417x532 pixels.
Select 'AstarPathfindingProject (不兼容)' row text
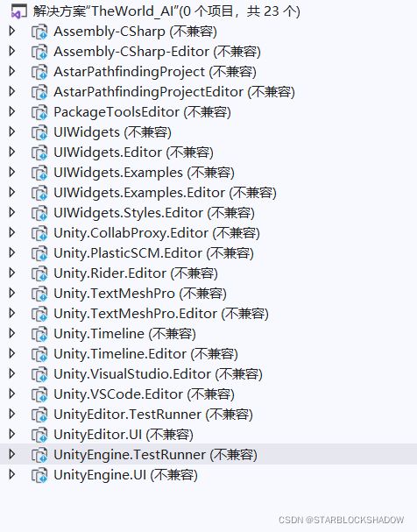(x=155, y=72)
